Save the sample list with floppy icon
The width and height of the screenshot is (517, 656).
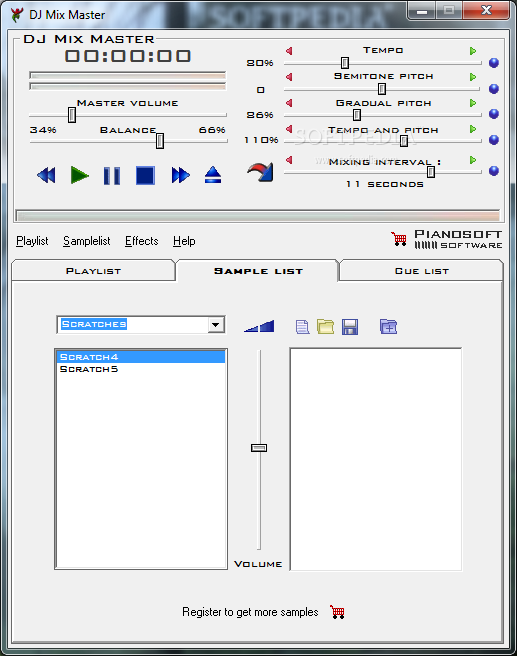point(350,327)
